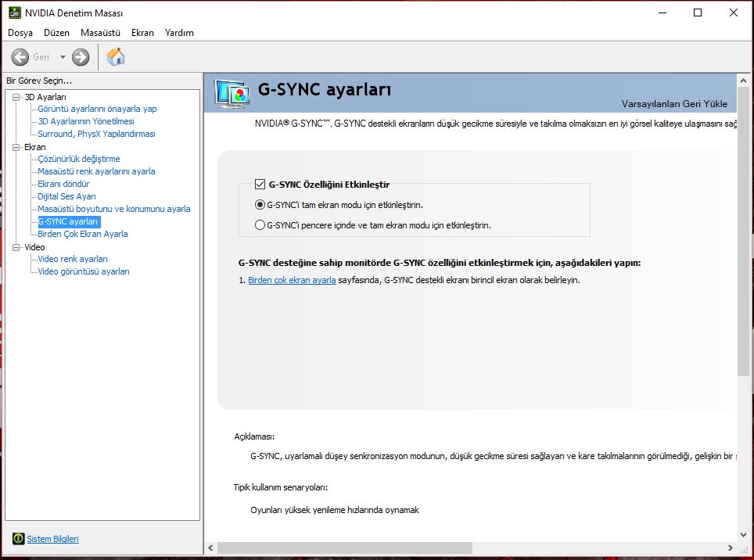Open Video görüntüsü ayarları page
The height and width of the screenshot is (560, 754).
(x=84, y=271)
